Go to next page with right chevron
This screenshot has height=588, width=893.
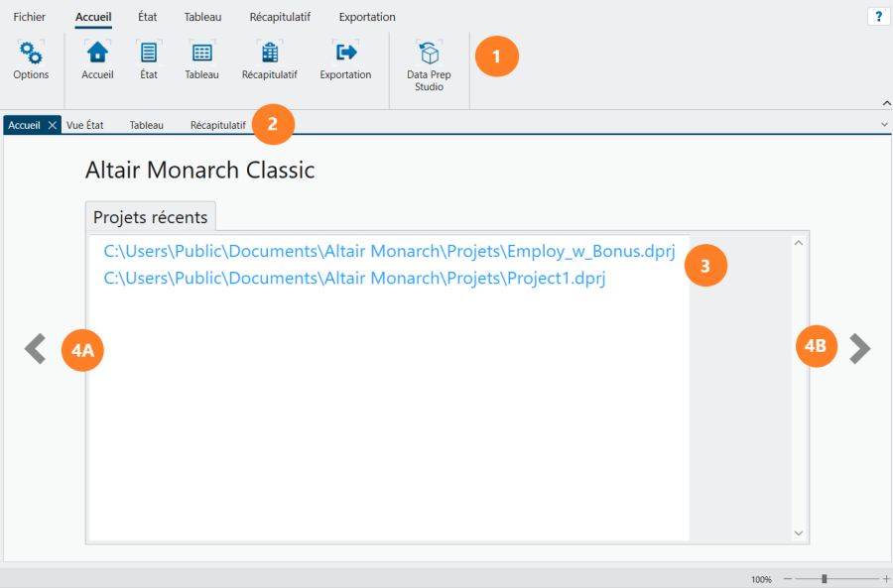coord(859,348)
